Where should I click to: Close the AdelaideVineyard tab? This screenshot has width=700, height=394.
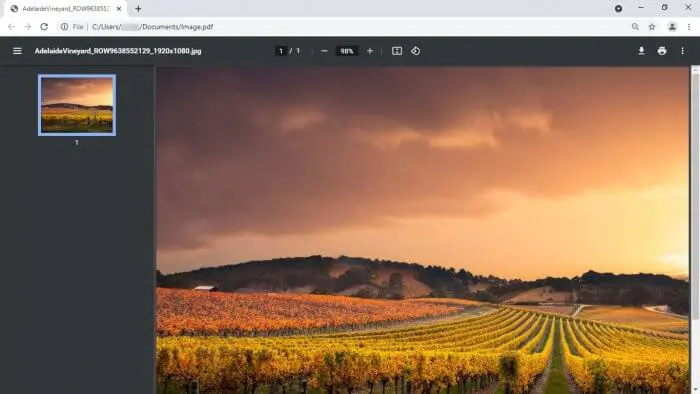(x=119, y=8)
